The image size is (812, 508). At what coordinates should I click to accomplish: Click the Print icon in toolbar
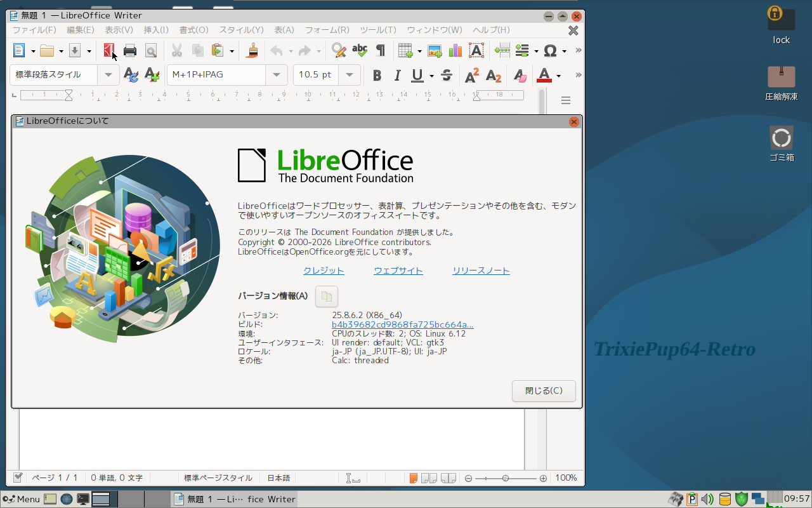(130, 51)
